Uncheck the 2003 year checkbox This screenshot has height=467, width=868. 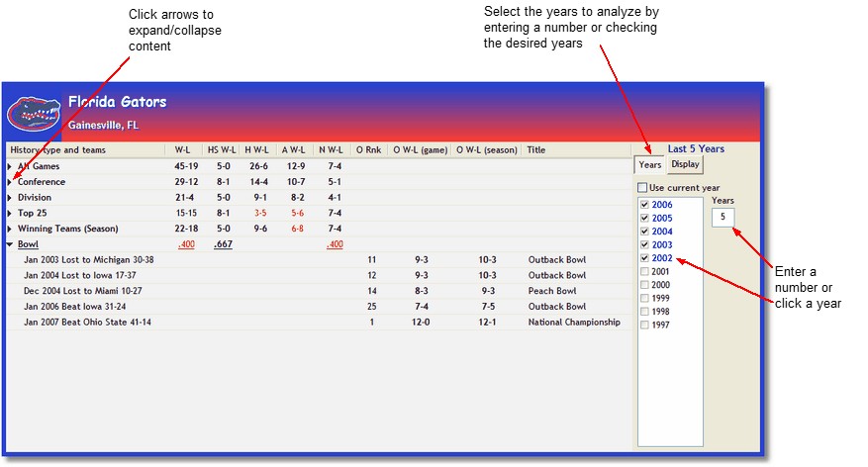[x=644, y=244]
